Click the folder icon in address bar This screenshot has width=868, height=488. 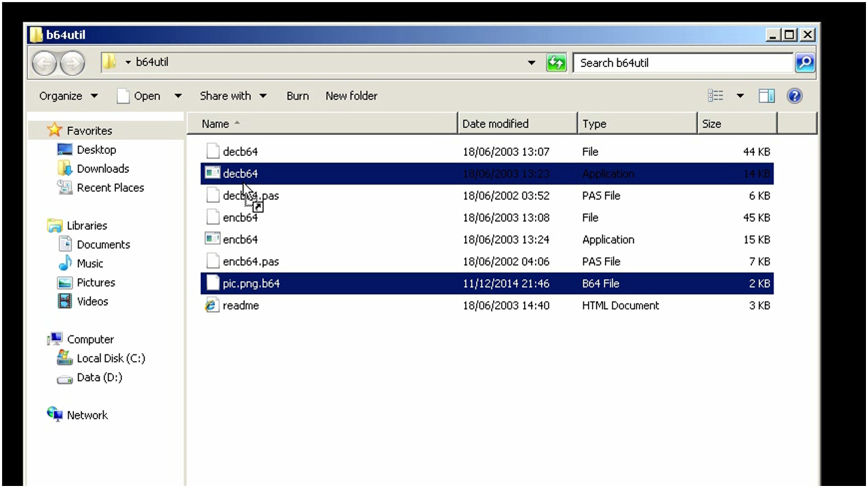[109, 62]
